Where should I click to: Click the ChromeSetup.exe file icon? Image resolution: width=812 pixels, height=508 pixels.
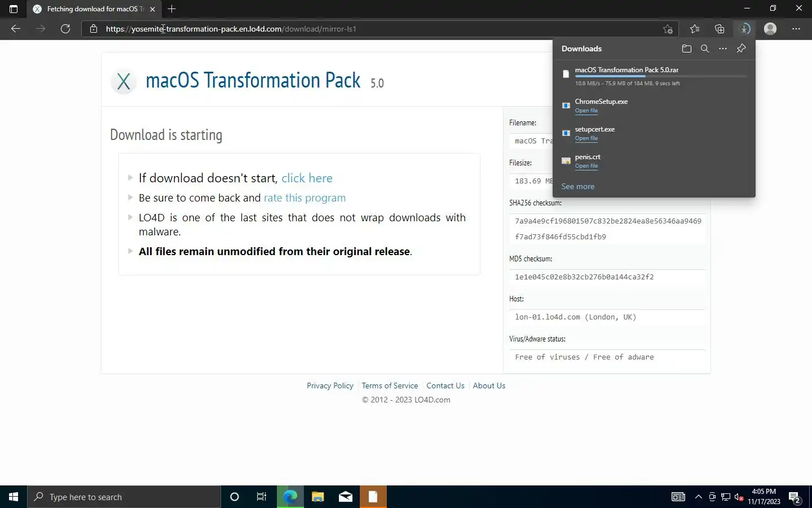click(566, 106)
